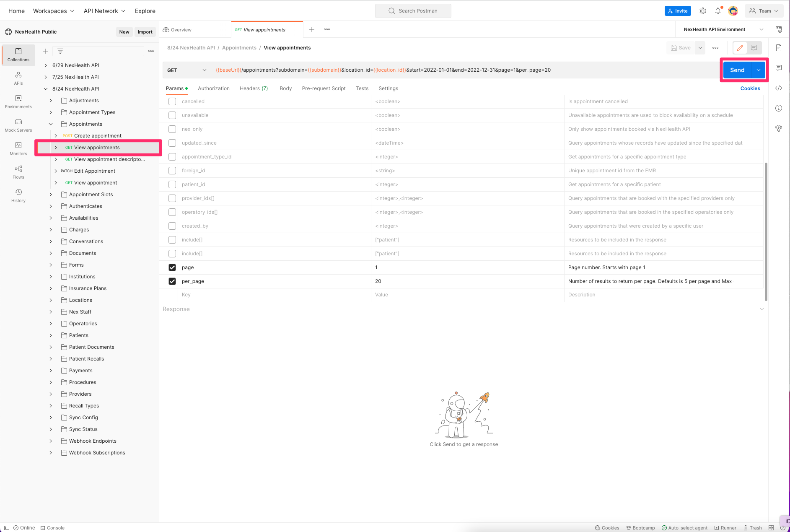
Task: Open the GET method dropdown
Action: click(x=186, y=70)
